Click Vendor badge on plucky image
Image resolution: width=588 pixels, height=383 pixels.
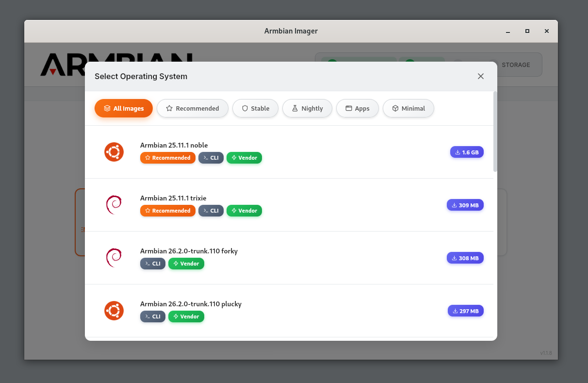pyautogui.click(x=186, y=316)
